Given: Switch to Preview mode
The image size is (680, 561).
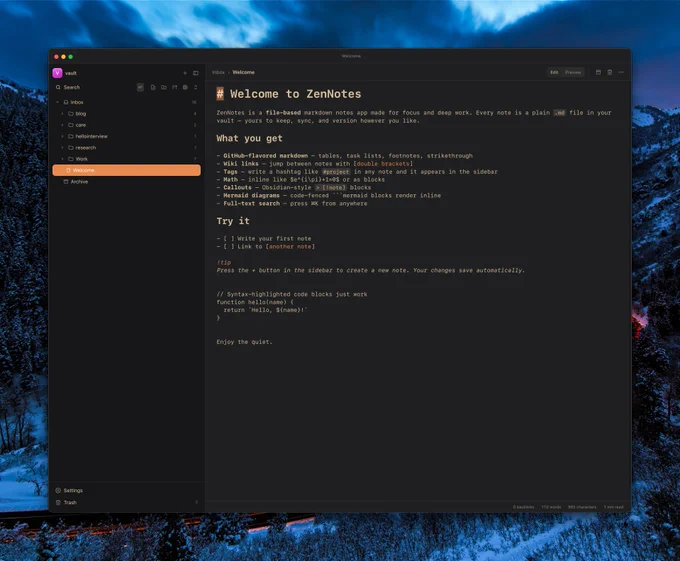Looking at the screenshot, I should 573,72.
